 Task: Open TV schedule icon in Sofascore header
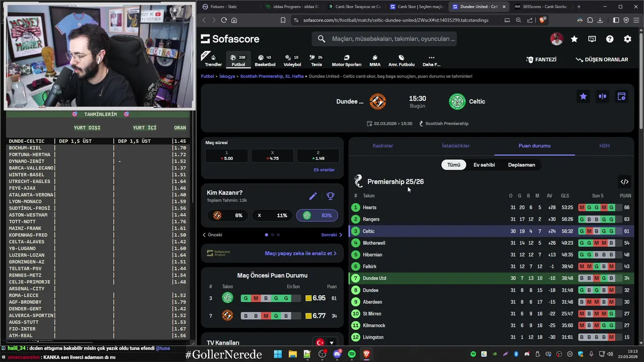click(592, 39)
